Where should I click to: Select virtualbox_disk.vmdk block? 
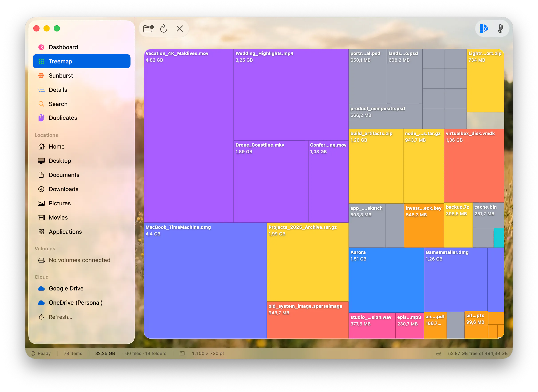coord(474,166)
